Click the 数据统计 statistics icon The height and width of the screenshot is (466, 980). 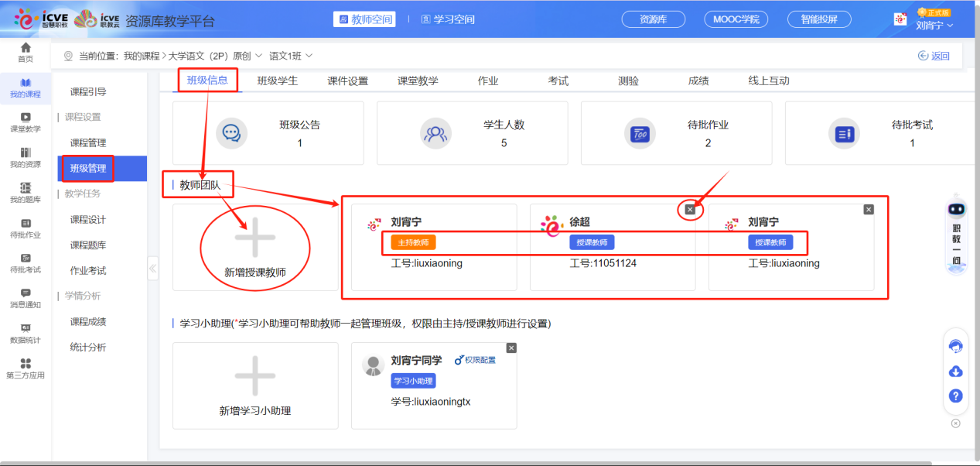click(x=25, y=333)
